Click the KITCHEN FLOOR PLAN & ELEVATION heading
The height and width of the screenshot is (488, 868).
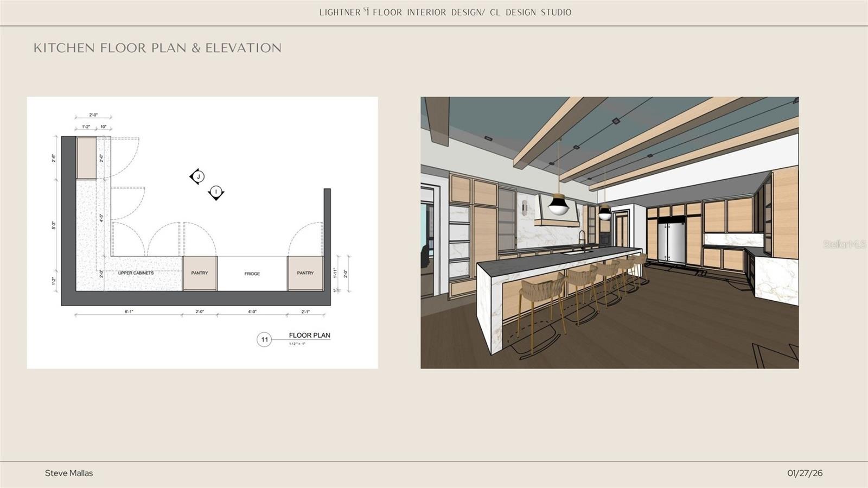point(157,48)
